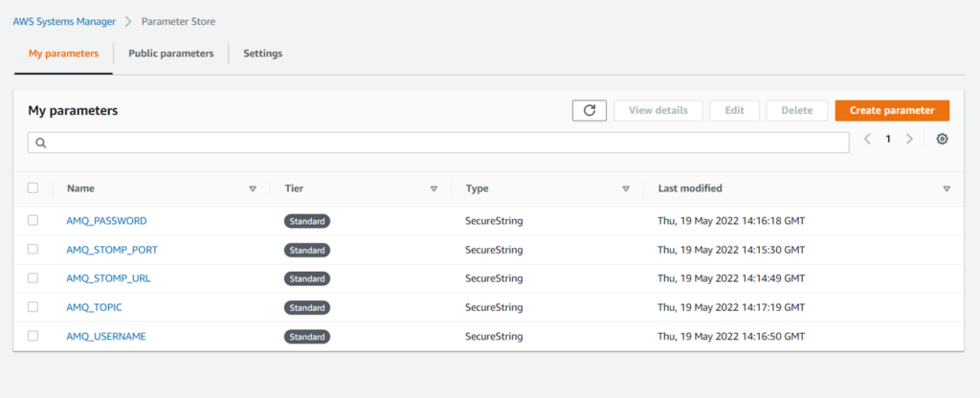Check the AMQ_STOMP_URL row checkbox
This screenshot has height=398, width=980.
[x=33, y=278]
